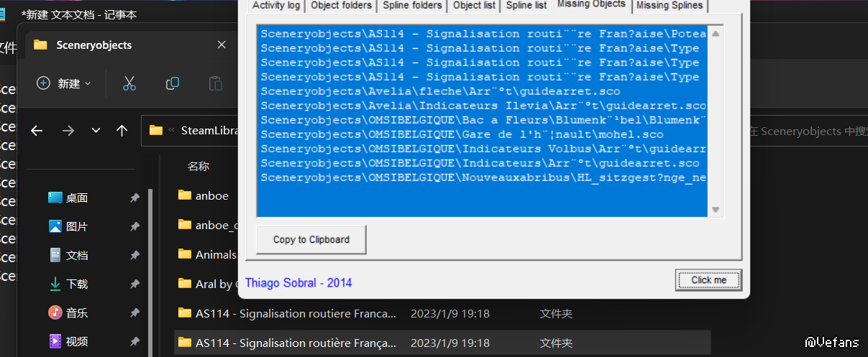
Task: Sort by the 名称 column header
Action: coord(198,166)
